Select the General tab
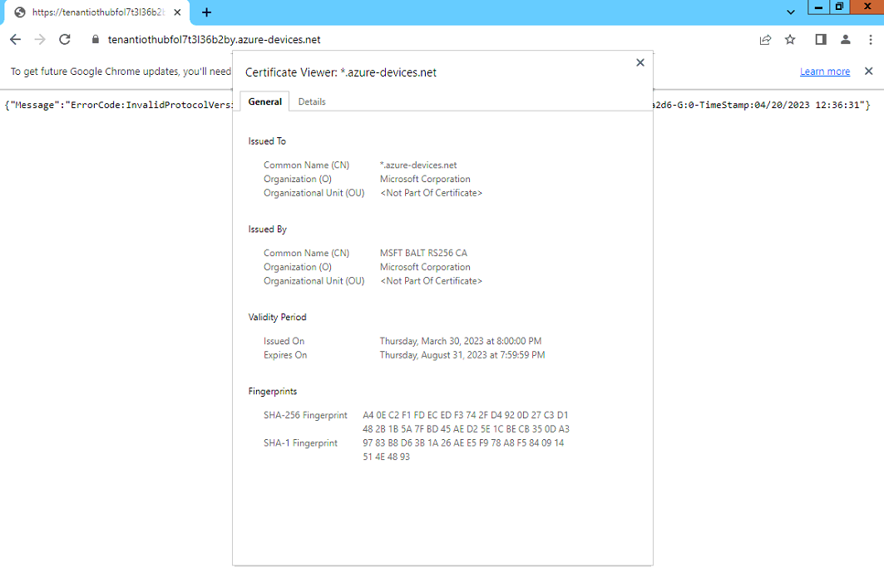 [x=265, y=101]
